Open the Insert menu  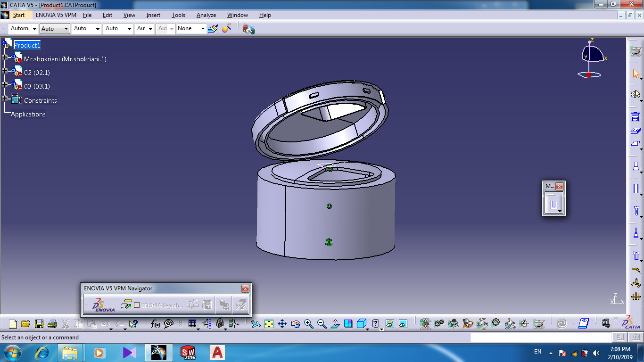153,15
